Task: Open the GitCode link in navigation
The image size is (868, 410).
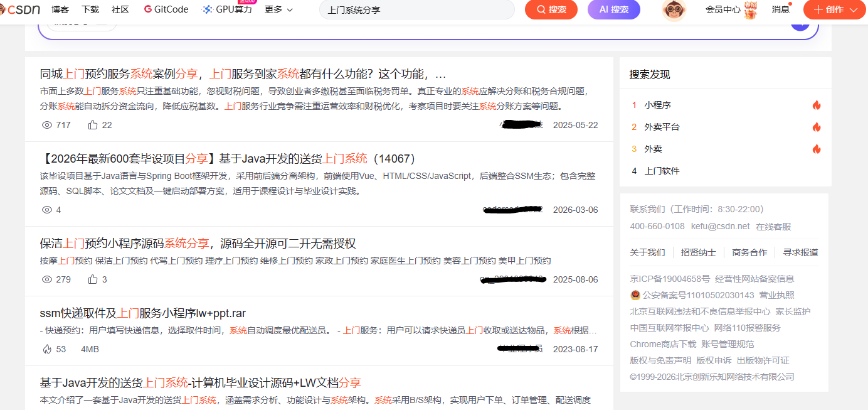Action: (x=166, y=9)
